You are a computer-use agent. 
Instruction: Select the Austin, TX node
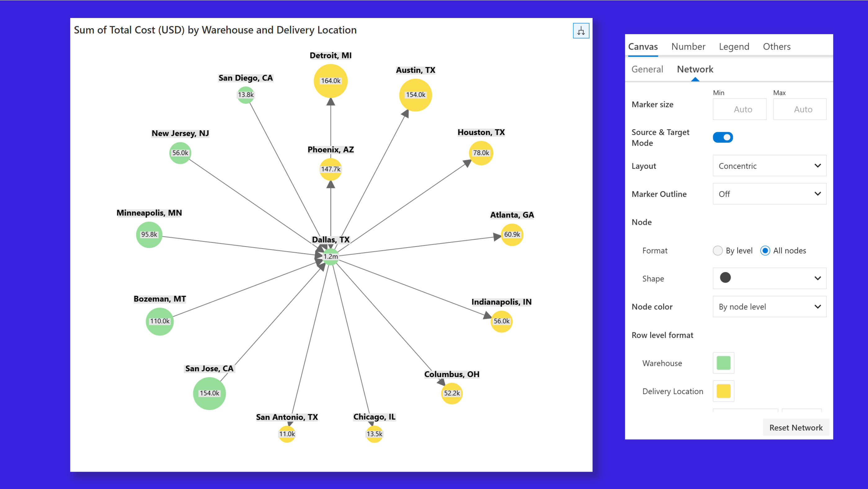point(416,95)
